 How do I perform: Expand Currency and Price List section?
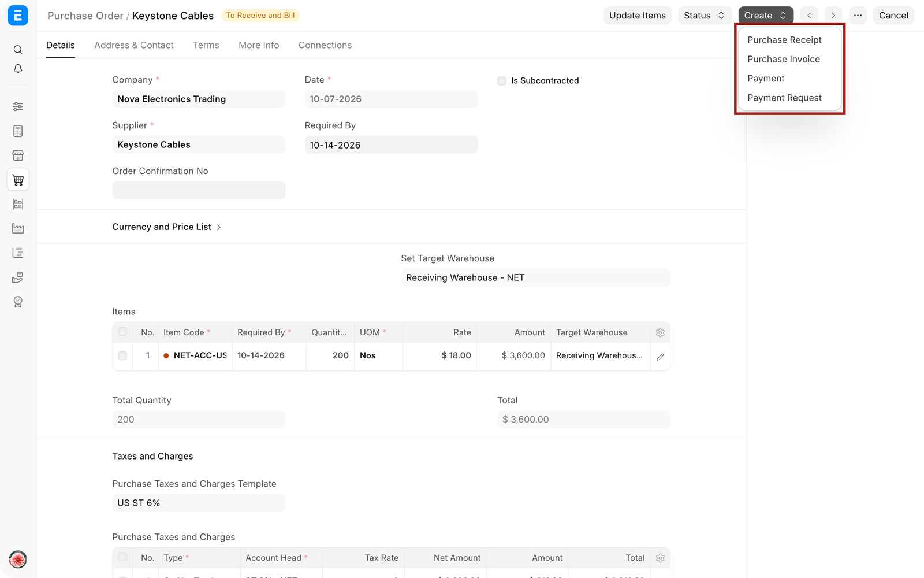point(166,227)
